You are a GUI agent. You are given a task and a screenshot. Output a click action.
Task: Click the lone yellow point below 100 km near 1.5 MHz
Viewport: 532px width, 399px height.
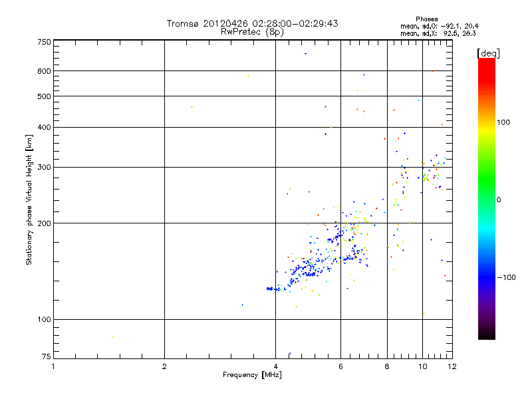tap(113, 337)
